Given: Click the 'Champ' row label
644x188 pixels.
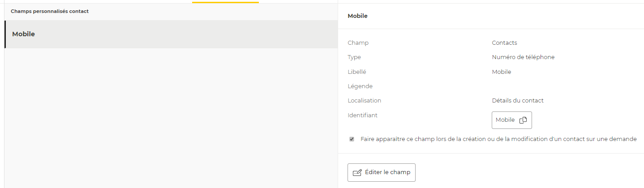Looking at the screenshot, I should [358, 43].
